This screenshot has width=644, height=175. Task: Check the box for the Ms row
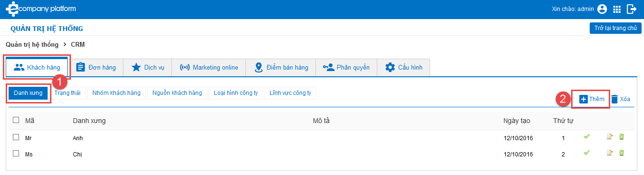pyautogui.click(x=16, y=154)
